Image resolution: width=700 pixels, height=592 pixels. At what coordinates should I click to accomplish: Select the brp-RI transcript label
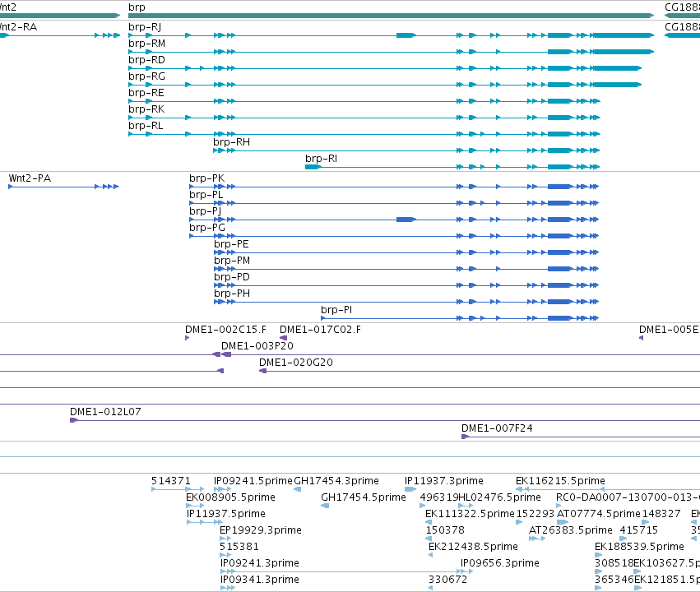[x=321, y=159]
